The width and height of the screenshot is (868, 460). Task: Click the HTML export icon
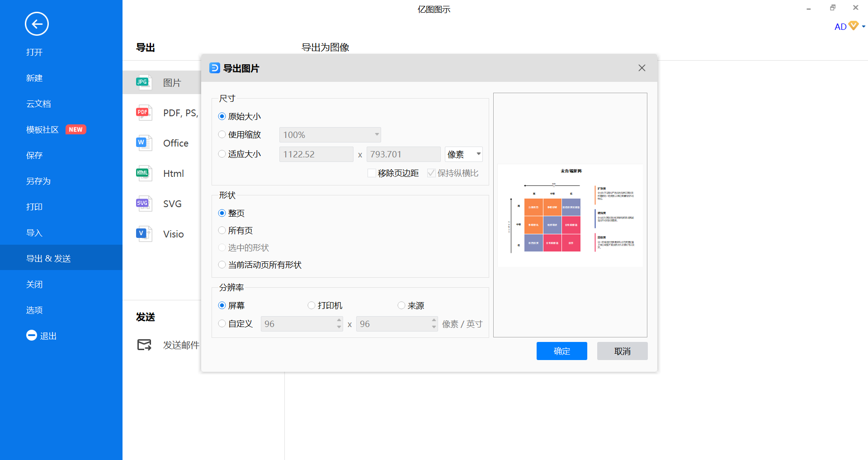(x=144, y=173)
